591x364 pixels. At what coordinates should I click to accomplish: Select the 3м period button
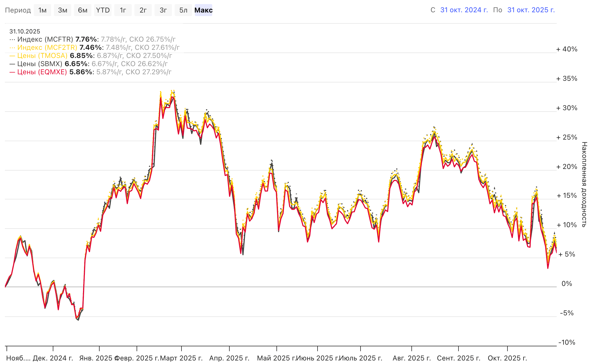(62, 10)
